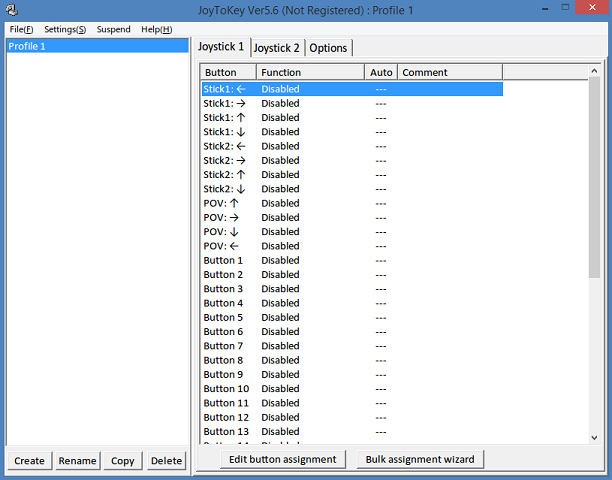Click the Create profile button

(29, 461)
